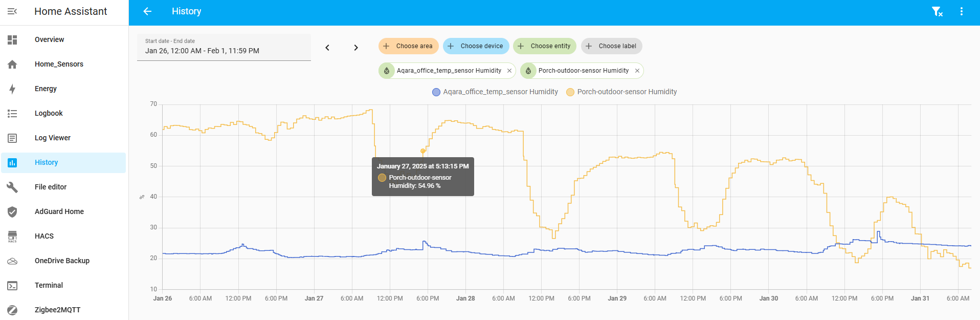Go to previous date range
Image resolution: width=980 pixels, height=320 pixels.
[x=327, y=48]
